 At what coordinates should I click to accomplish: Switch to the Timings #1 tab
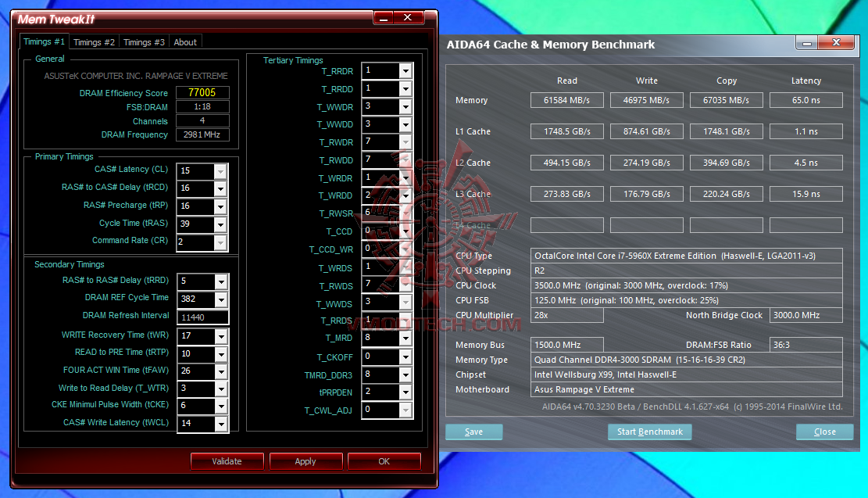point(45,41)
